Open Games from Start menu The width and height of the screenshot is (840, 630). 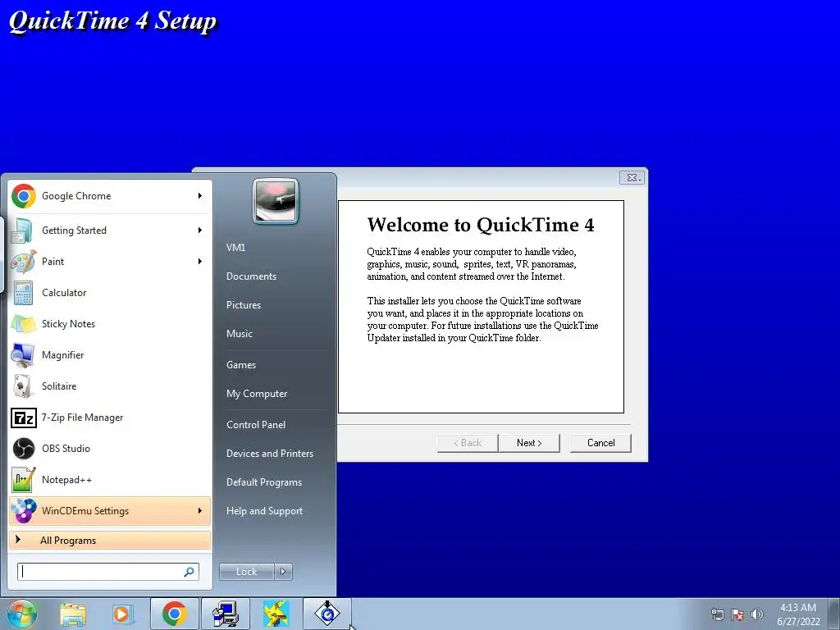[x=241, y=365]
